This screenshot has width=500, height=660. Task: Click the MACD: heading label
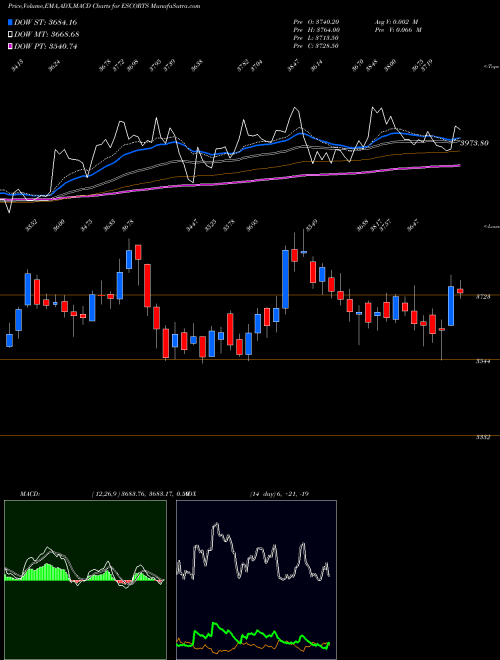(30, 494)
